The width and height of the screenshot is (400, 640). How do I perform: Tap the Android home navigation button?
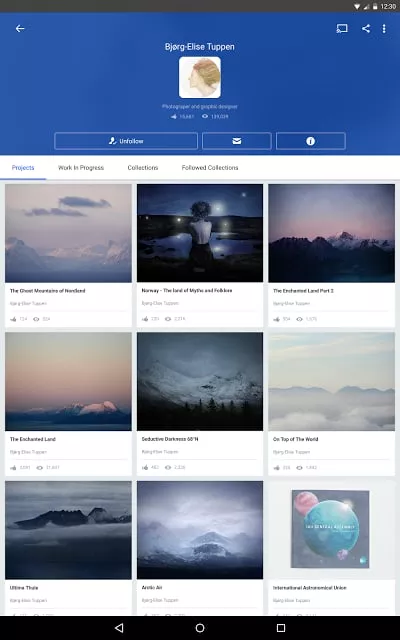coord(200,628)
